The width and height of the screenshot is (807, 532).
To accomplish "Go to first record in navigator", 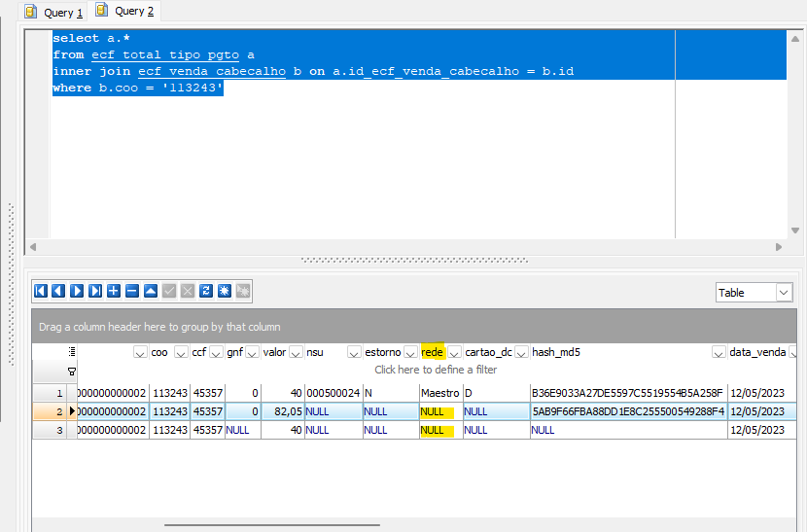I will click(41, 291).
